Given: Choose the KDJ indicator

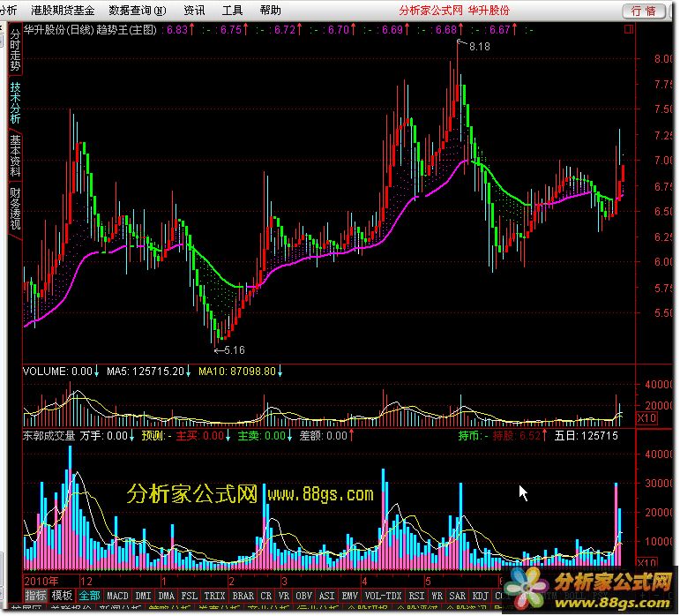Looking at the screenshot, I should tap(480, 596).
